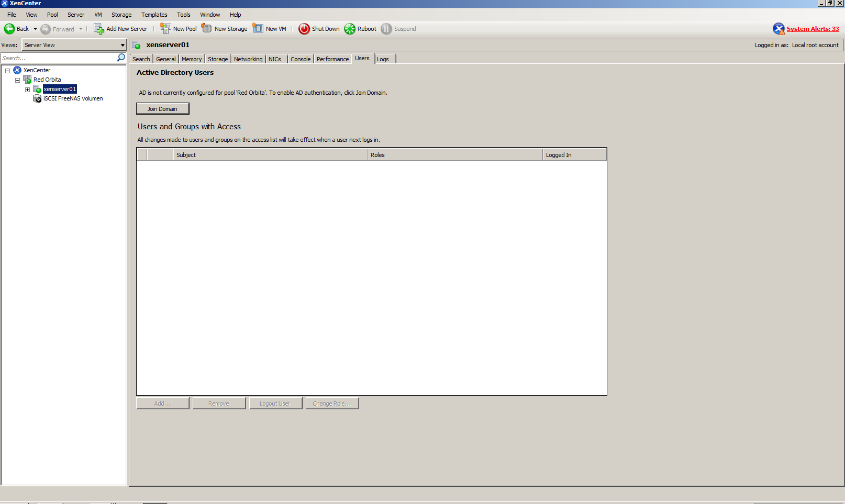
Task: Open the Tools menu
Action: tap(183, 15)
